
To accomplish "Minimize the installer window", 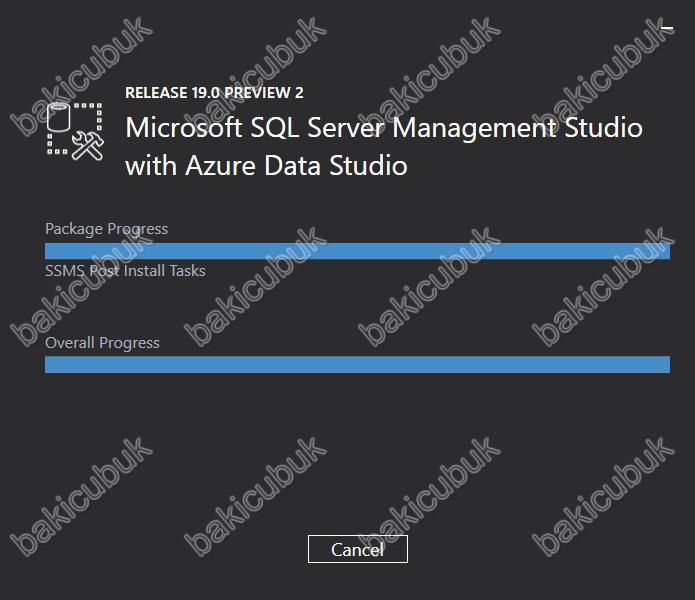I will pyautogui.click(x=667, y=28).
